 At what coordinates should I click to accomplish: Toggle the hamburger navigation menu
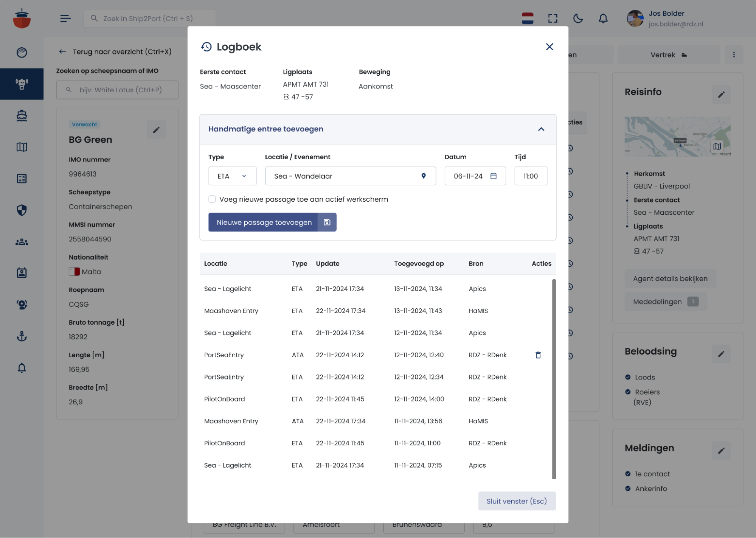coord(65,18)
